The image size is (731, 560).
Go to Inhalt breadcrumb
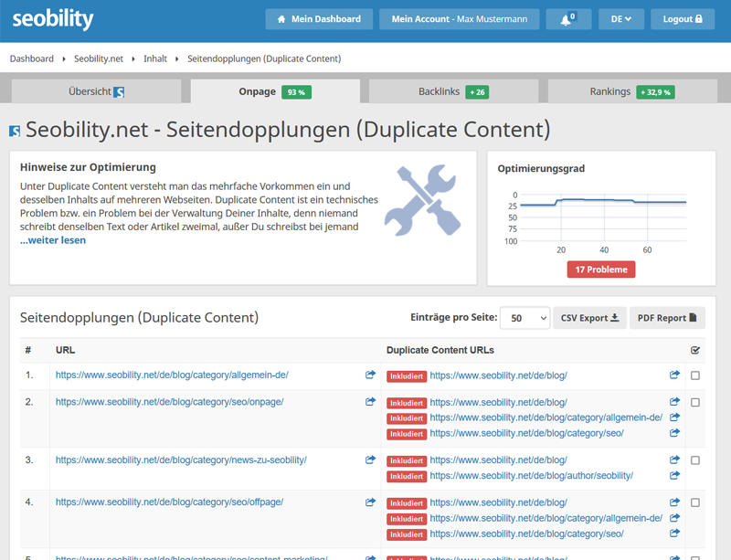click(x=155, y=58)
